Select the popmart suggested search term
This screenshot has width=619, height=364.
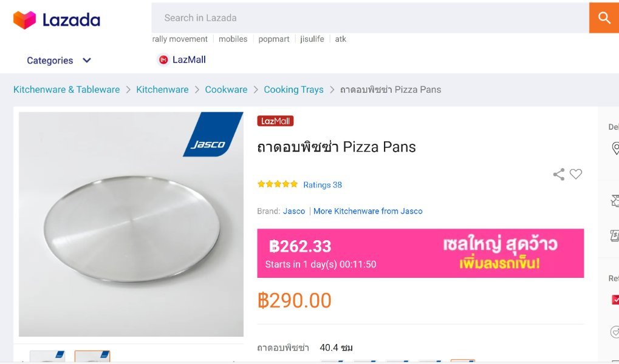(274, 39)
